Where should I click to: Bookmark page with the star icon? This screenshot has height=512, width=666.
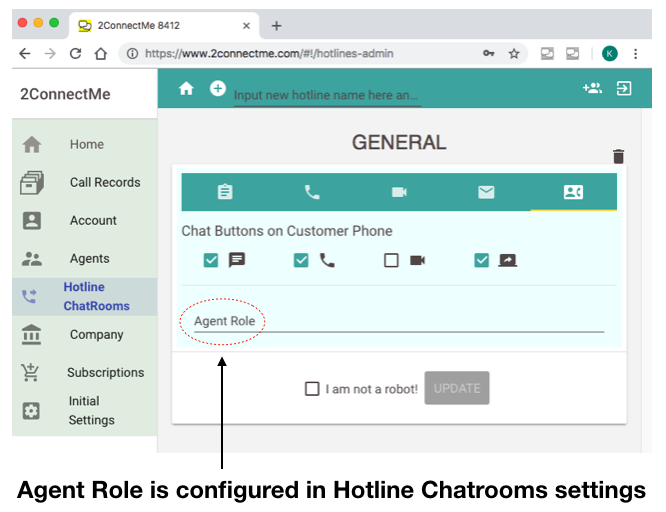point(514,54)
